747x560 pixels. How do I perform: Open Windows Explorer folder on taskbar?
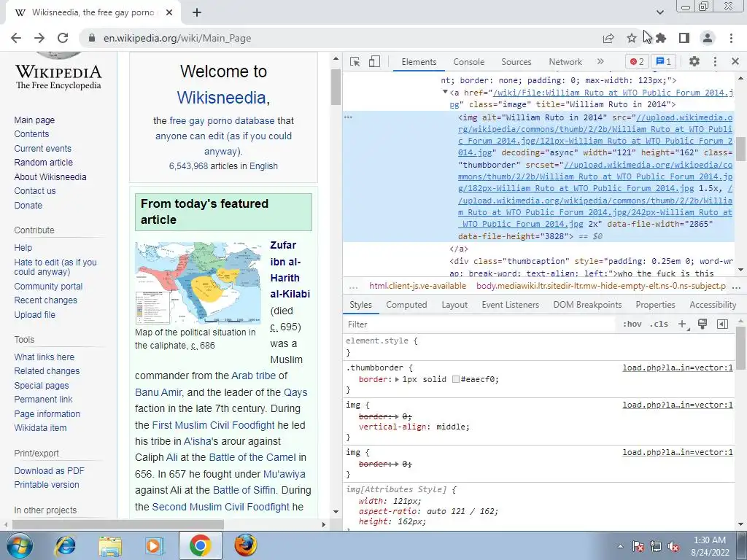(x=110, y=545)
